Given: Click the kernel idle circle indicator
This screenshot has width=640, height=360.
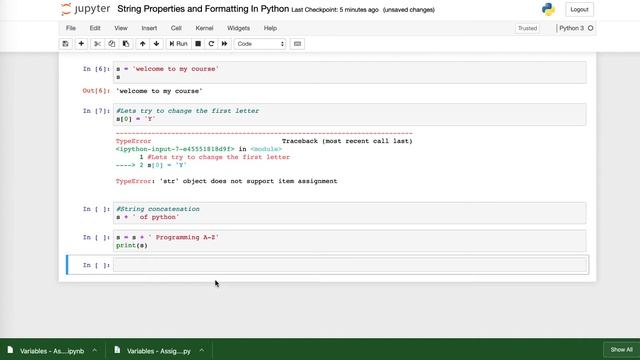Looking at the screenshot, I should pyautogui.click(x=590, y=28).
